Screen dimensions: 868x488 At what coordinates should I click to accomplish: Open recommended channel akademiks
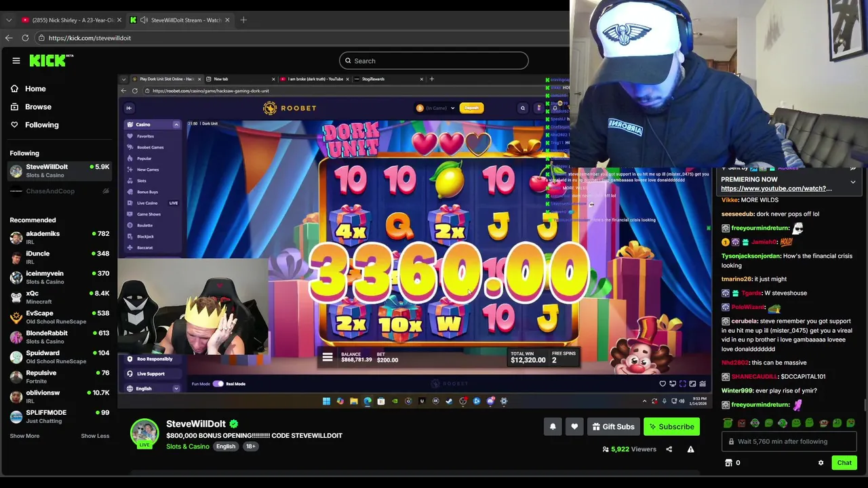[58, 238]
